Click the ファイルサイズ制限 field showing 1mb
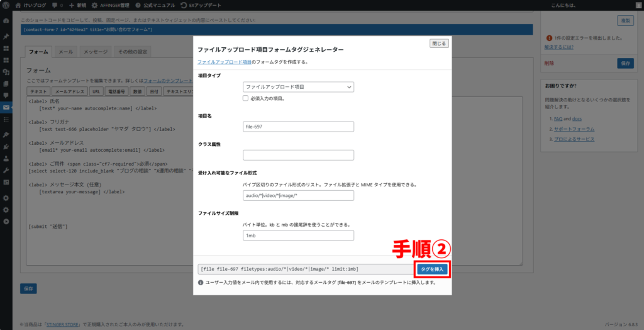This screenshot has width=644, height=330. pos(298,236)
